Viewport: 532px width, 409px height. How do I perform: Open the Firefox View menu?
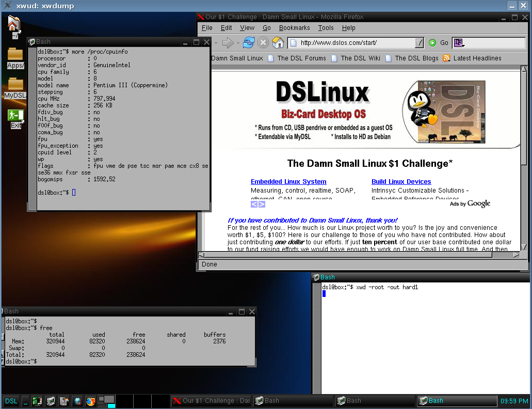[x=247, y=28]
